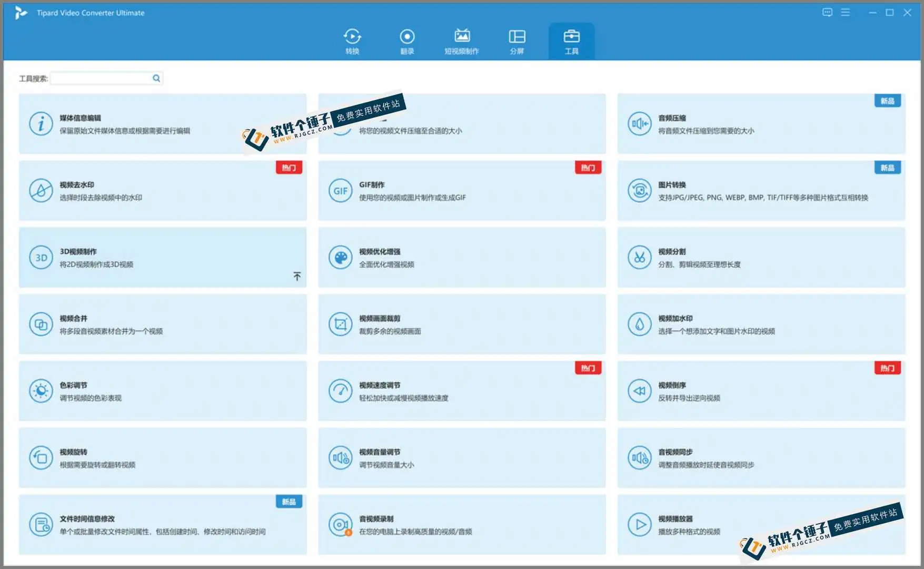
Task: Switch to the 转换 converter tab
Action: (x=352, y=41)
